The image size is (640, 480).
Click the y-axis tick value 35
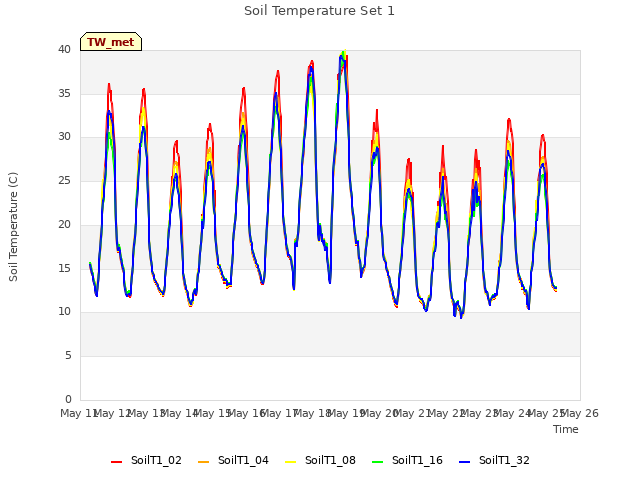64,93
